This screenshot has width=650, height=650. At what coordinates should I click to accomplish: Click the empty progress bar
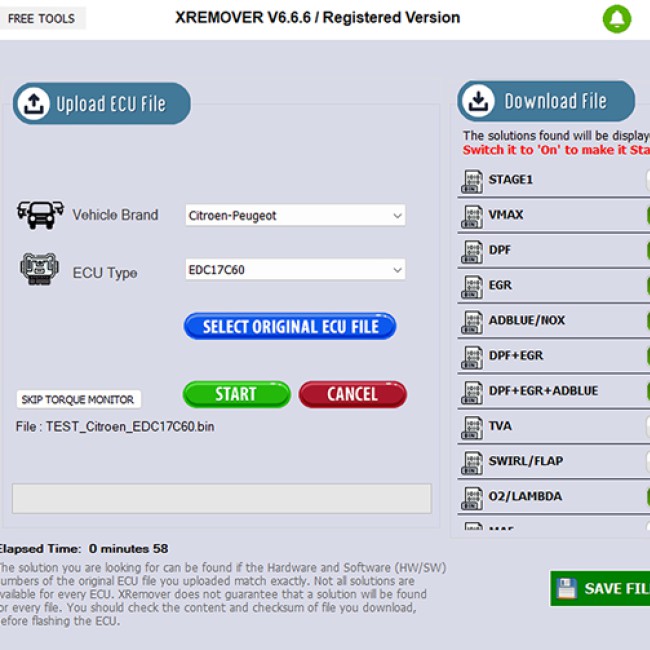point(222,498)
